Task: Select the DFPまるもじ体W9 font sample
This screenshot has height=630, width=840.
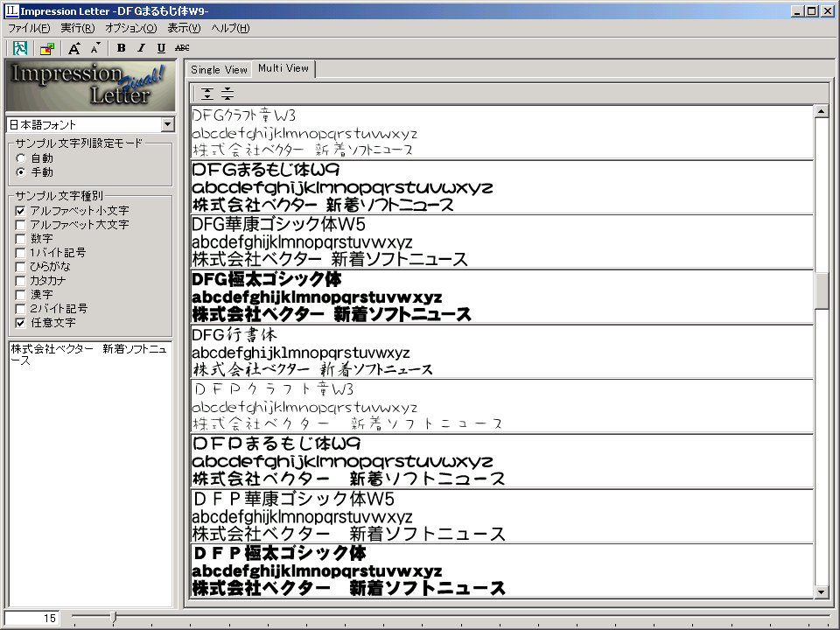Action: [x=502, y=461]
